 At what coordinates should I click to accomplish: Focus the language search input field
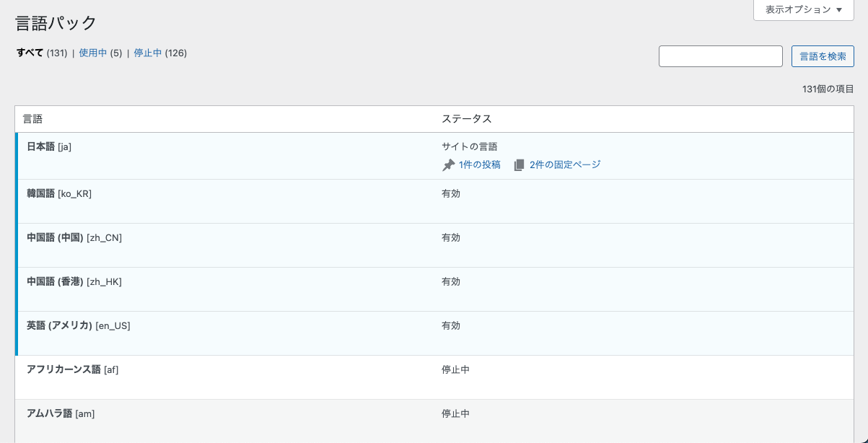(x=721, y=56)
